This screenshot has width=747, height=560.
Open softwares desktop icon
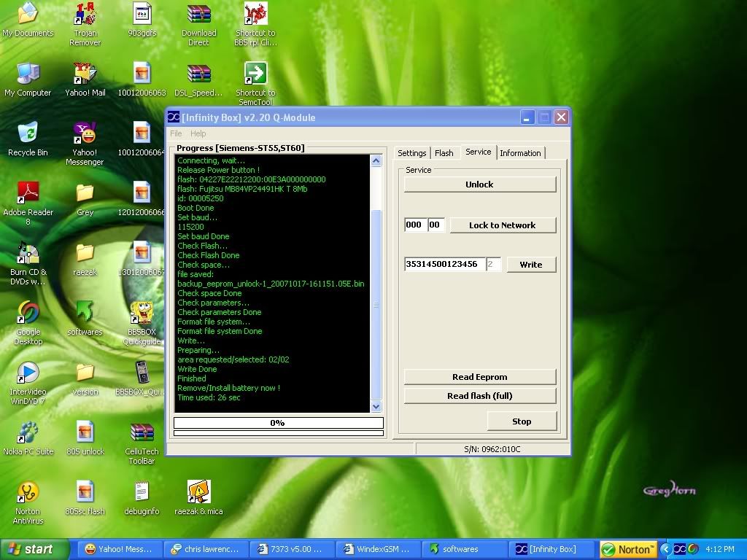[x=85, y=318]
